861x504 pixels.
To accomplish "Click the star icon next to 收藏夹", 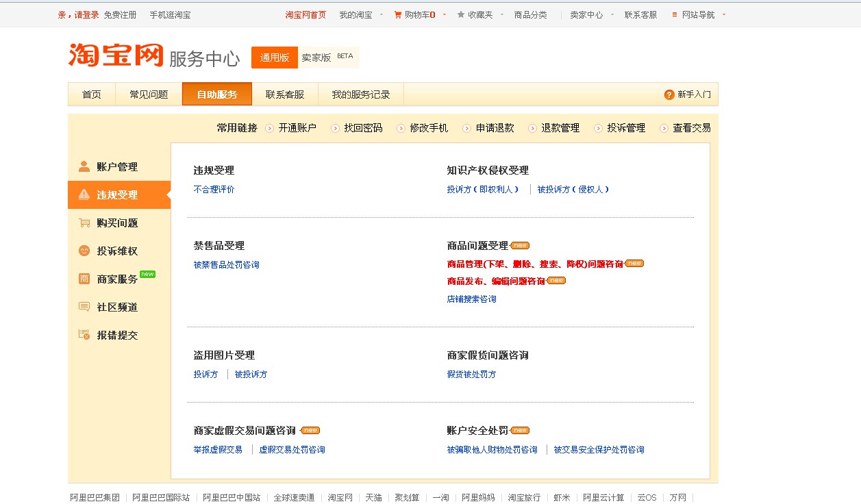I will [x=461, y=14].
